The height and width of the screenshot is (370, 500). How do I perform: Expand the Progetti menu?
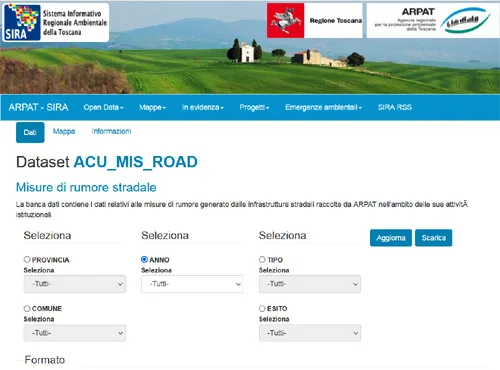(x=254, y=107)
